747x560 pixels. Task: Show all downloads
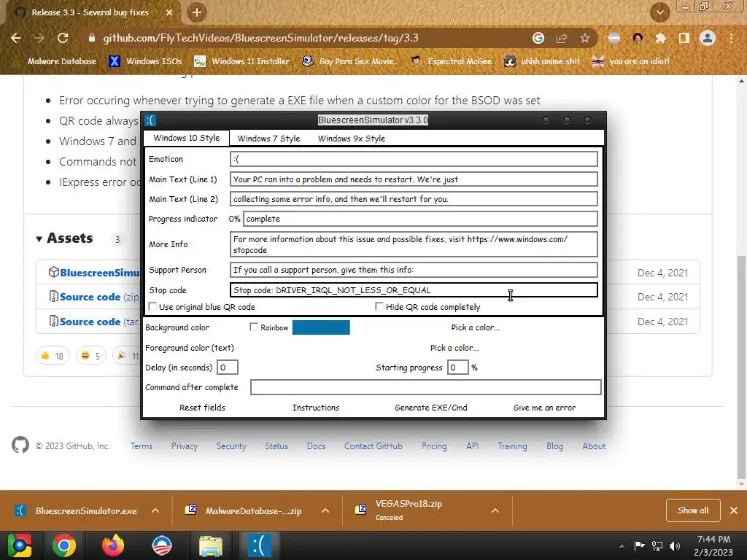693,510
